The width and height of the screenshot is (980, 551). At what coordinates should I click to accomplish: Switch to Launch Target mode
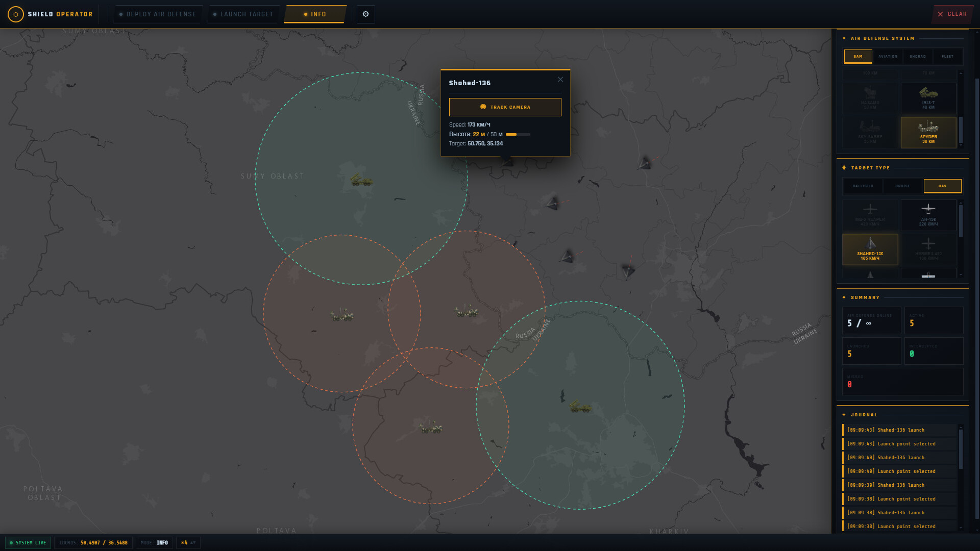click(x=243, y=14)
